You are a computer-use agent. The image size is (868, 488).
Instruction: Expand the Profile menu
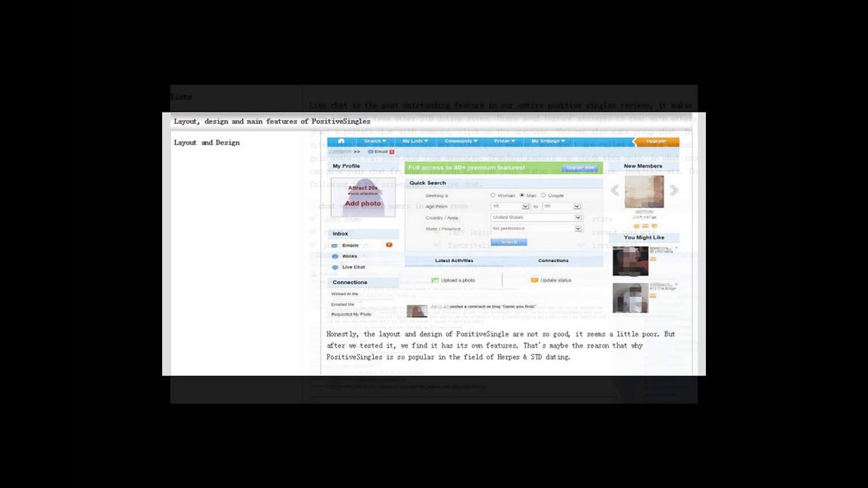[504, 141]
